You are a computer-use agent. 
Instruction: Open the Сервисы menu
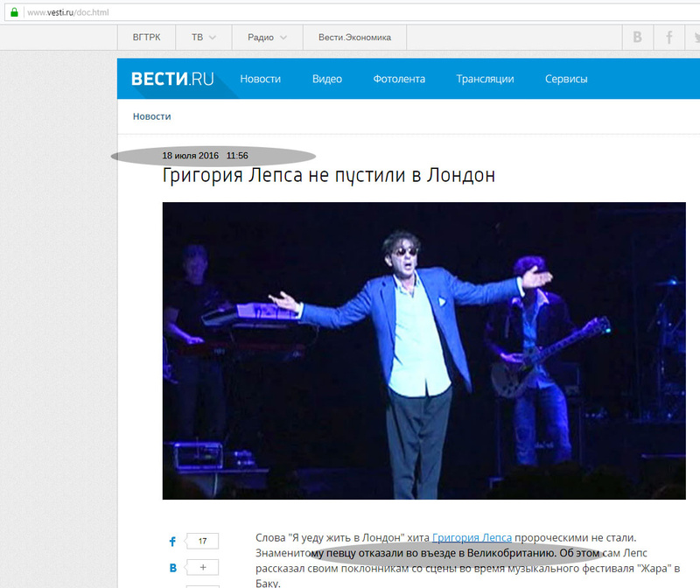(566, 79)
